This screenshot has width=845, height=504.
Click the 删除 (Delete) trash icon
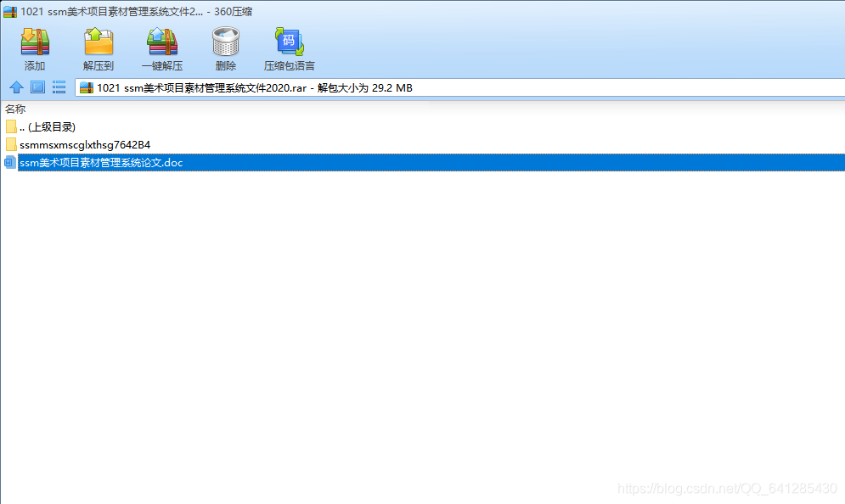pos(225,42)
